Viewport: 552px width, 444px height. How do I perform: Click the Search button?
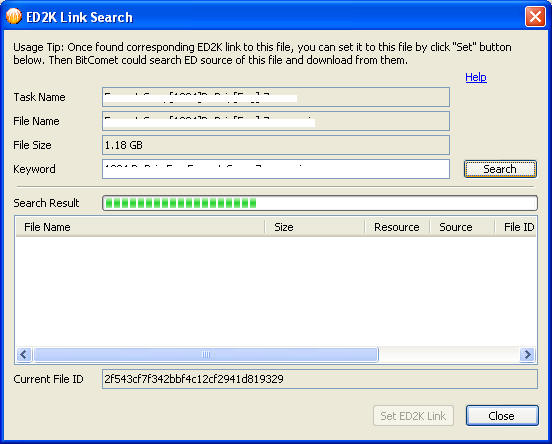tap(500, 169)
